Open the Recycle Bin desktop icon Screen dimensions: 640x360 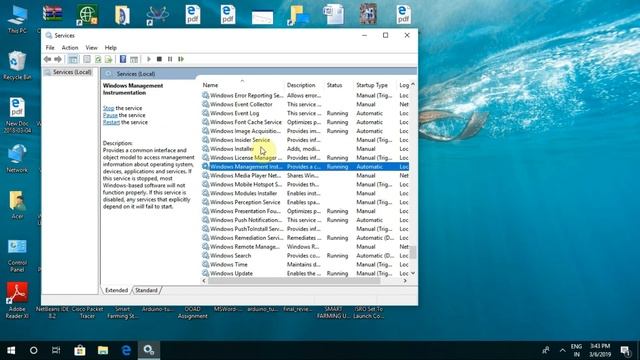[x=17, y=65]
